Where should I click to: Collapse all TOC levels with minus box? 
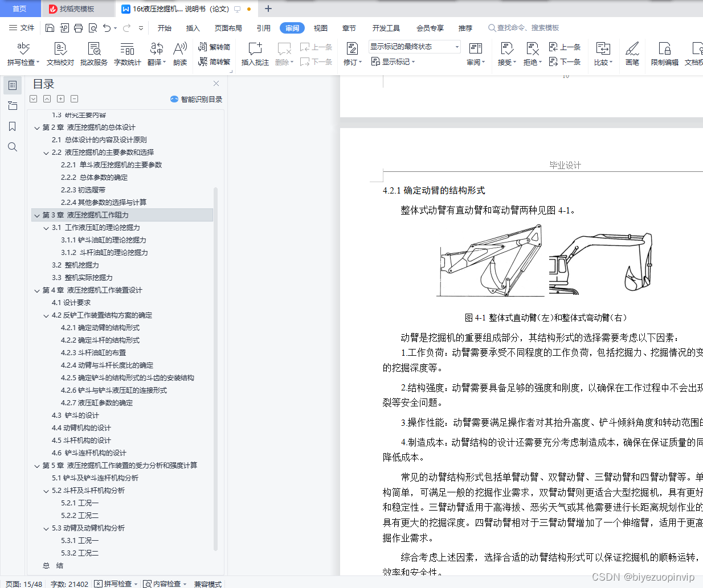click(74, 99)
